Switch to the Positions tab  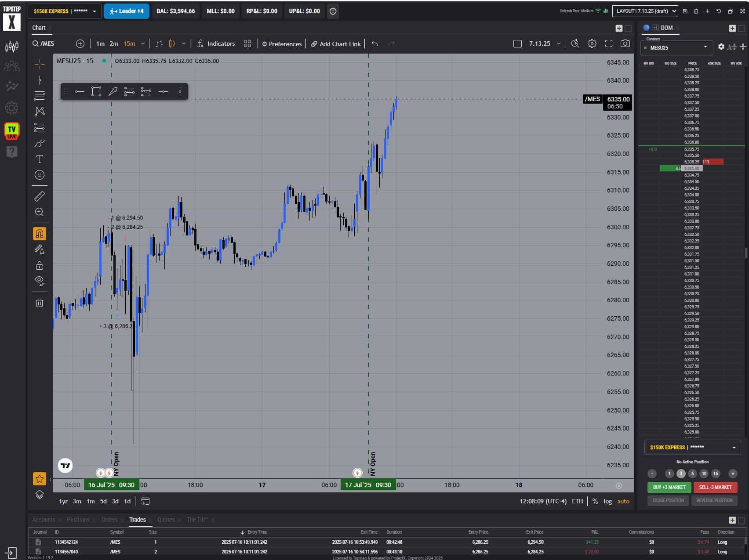coord(78,520)
